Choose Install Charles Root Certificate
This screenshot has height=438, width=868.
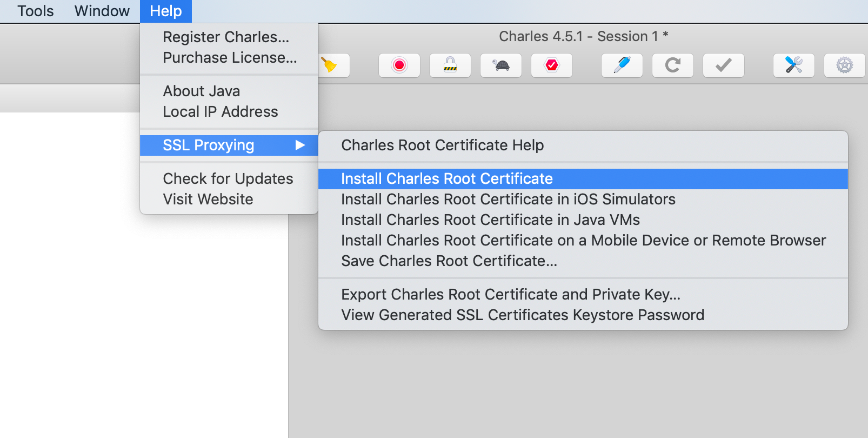point(583,178)
